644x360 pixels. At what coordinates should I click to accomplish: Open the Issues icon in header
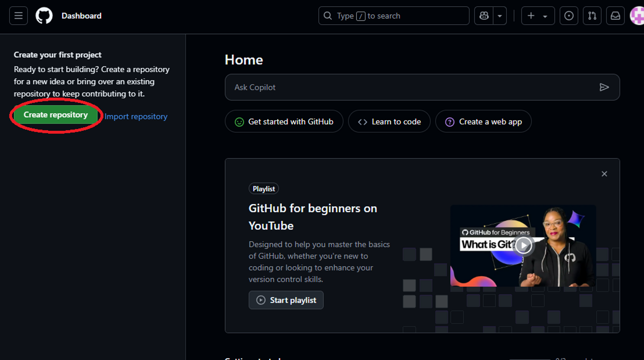coord(569,16)
